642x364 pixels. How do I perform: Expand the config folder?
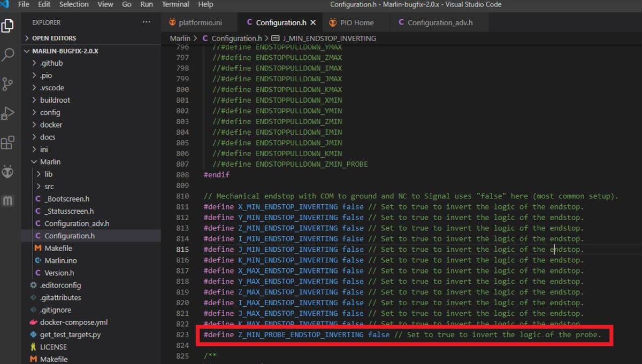pos(91,112)
